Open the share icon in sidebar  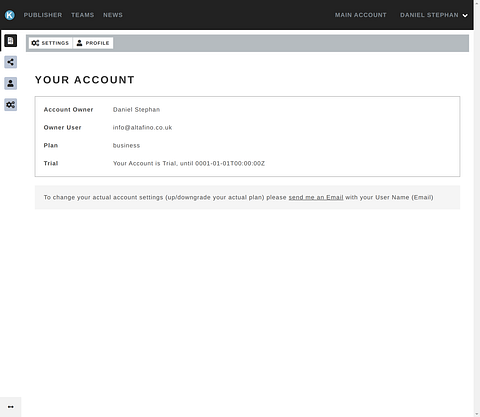[x=11, y=62]
